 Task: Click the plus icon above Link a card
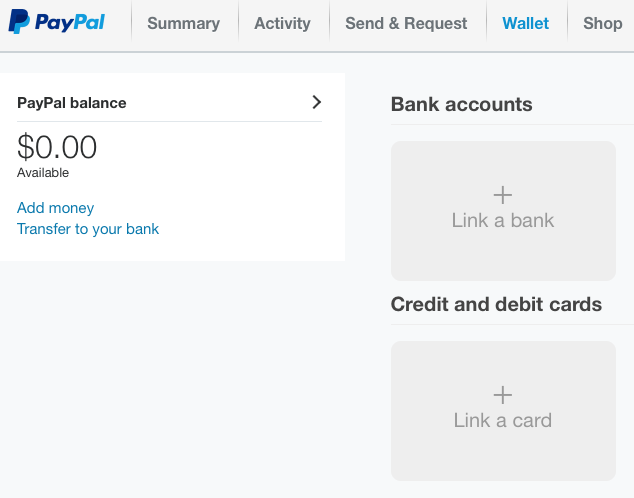pos(503,395)
